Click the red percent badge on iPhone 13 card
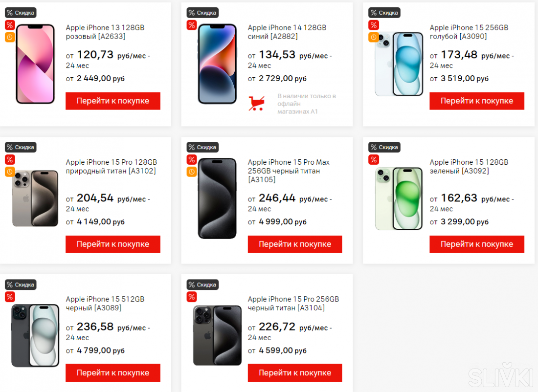Image resolution: width=538 pixels, height=392 pixels. coord(10,25)
